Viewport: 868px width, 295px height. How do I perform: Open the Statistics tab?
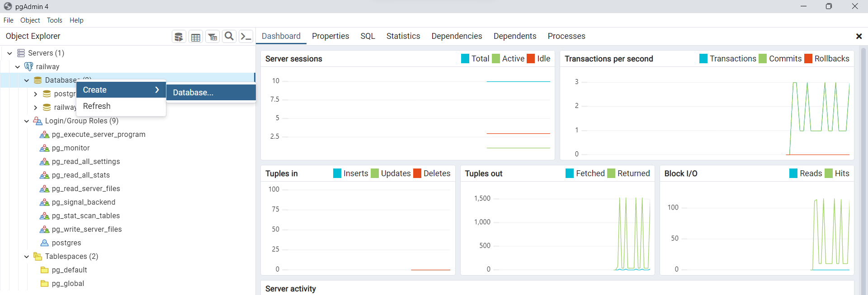[x=403, y=36]
